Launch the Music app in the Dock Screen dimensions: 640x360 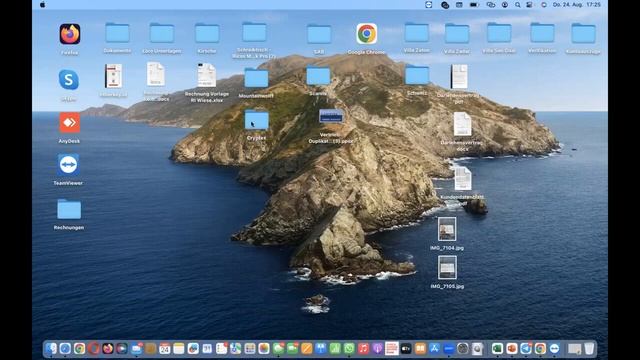coord(364,349)
